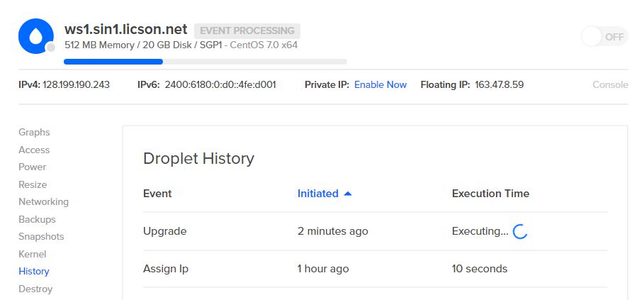Viewport: 644px width, 300px height.
Task: Go to Snapshots in the sidebar
Action: (x=41, y=236)
